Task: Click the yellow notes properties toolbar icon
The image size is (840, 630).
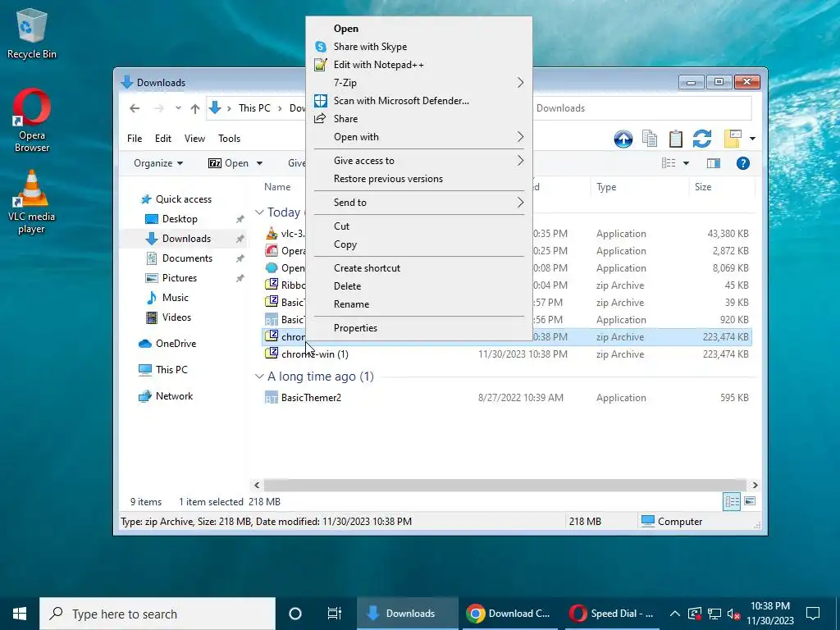Action: click(x=733, y=139)
